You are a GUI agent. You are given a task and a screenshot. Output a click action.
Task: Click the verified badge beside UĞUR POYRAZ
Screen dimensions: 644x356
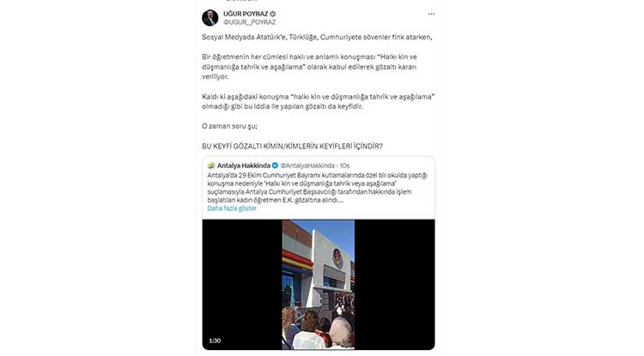click(273, 14)
